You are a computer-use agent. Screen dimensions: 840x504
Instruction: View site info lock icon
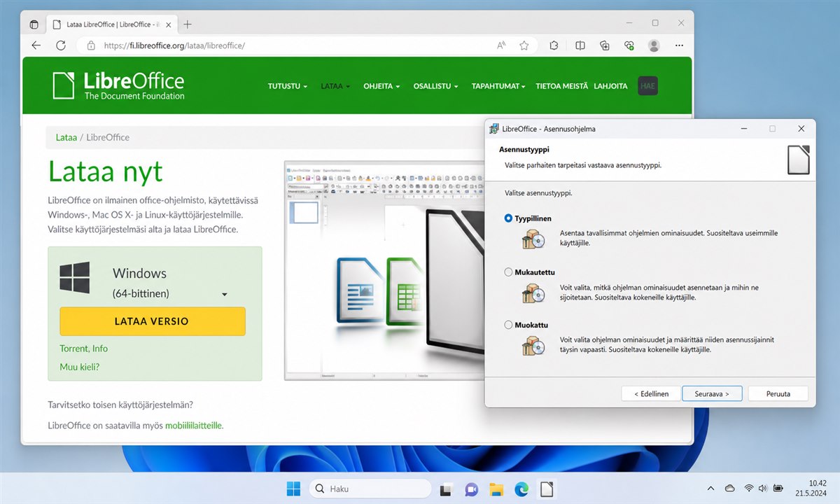[90, 45]
